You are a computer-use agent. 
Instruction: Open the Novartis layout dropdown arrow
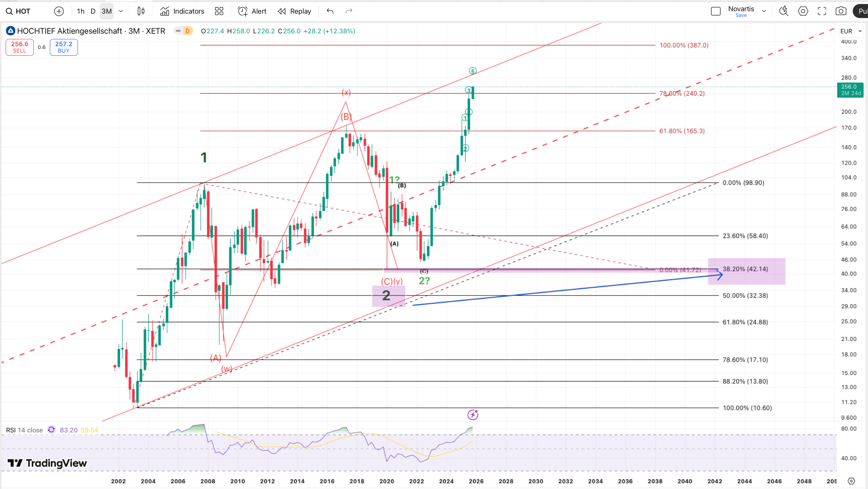click(764, 11)
